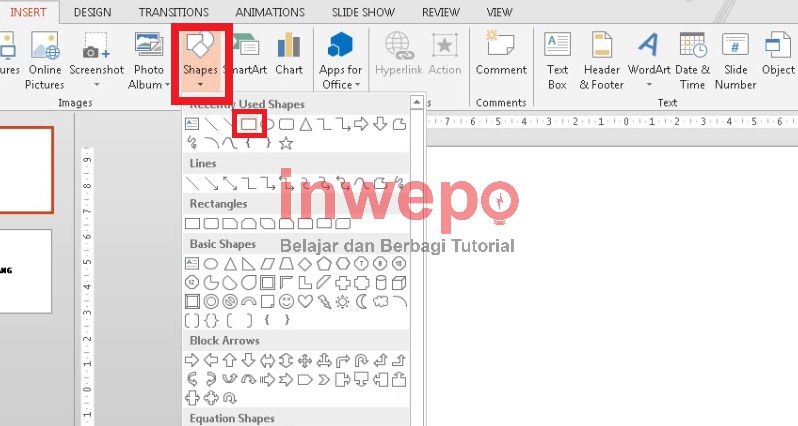Click the Screenshot camera icon

pos(96,46)
